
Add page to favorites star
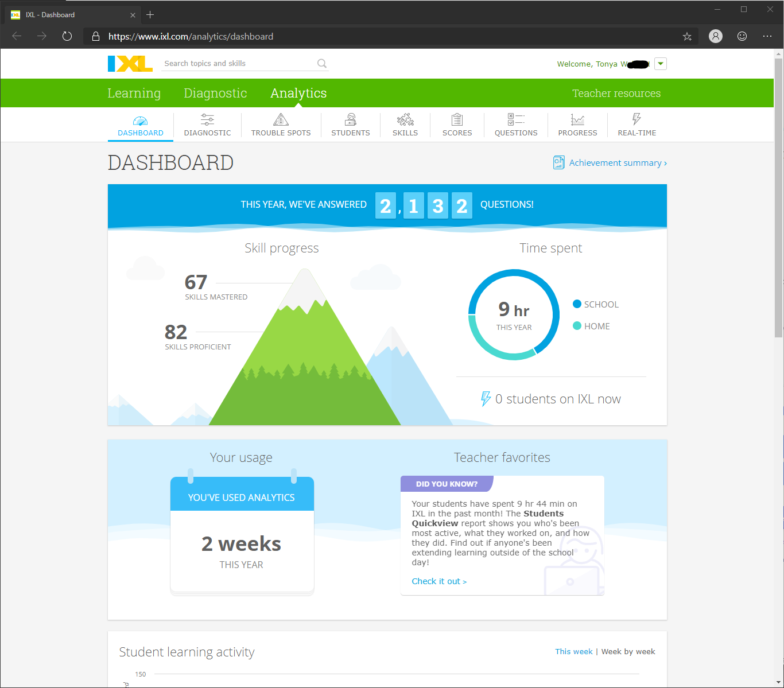click(687, 36)
